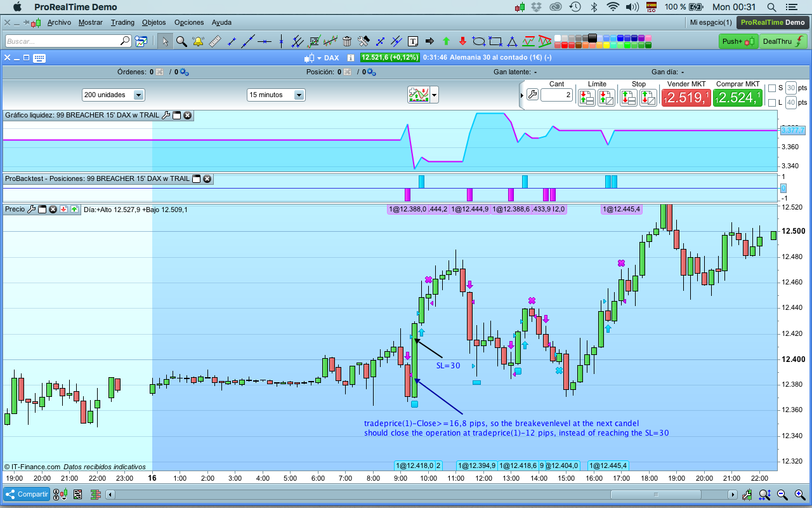Open position settings gear next to Posición
The image size is (812, 508).
[x=371, y=72]
